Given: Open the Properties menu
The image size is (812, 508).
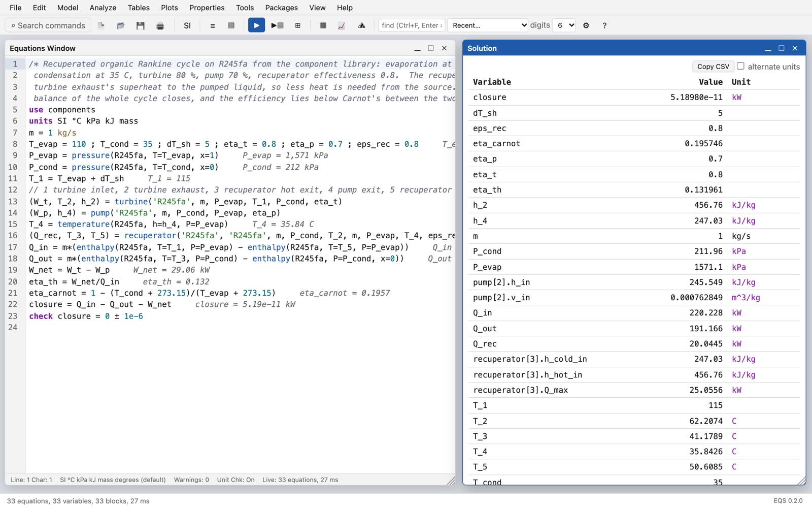Looking at the screenshot, I should 207,8.
